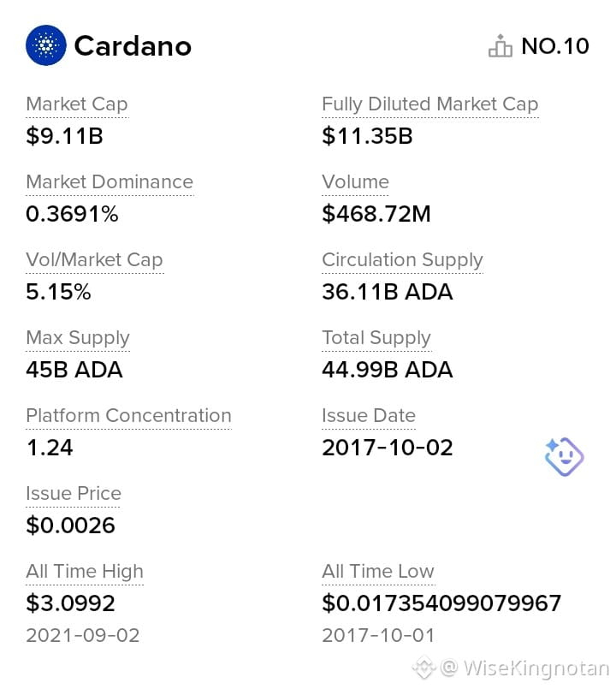Tap the Total Supply label

tap(376, 338)
